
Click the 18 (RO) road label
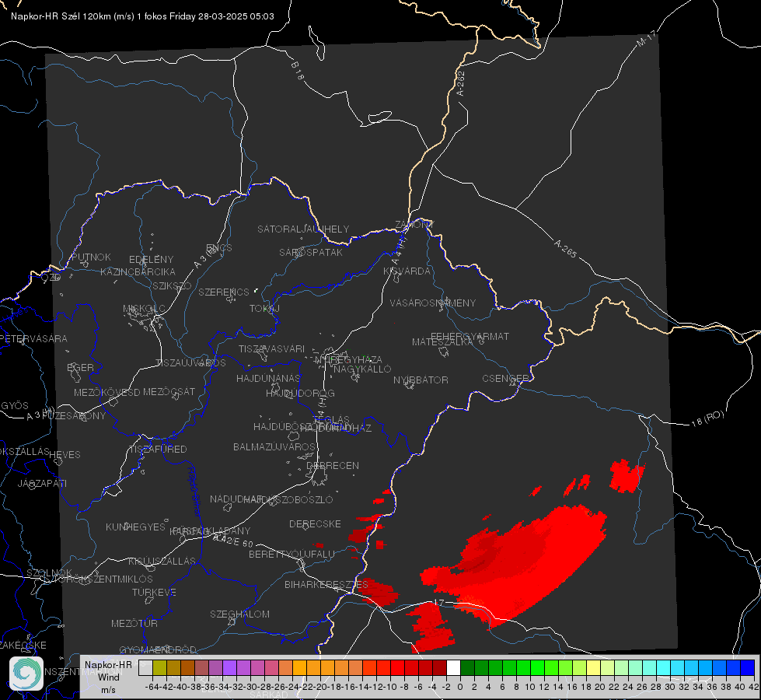click(707, 418)
